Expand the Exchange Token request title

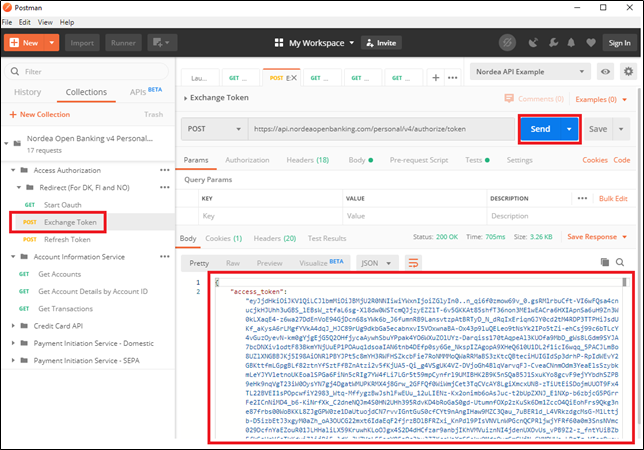pos(186,98)
